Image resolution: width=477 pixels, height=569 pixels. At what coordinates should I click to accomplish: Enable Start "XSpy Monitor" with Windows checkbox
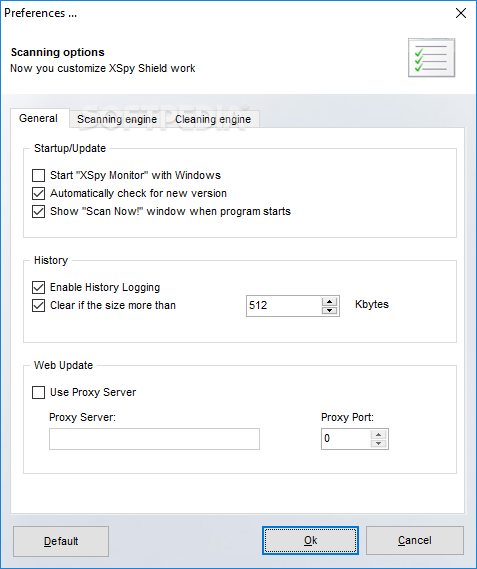click(38, 175)
